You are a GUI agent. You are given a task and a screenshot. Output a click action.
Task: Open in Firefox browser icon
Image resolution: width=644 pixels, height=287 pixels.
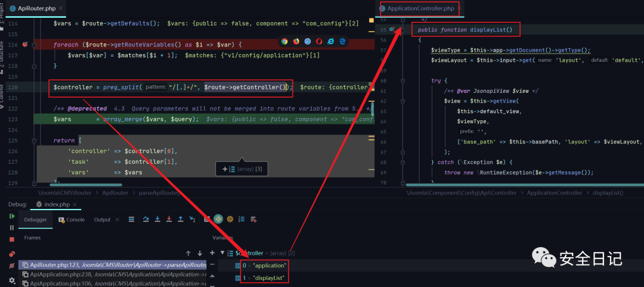tap(296, 41)
